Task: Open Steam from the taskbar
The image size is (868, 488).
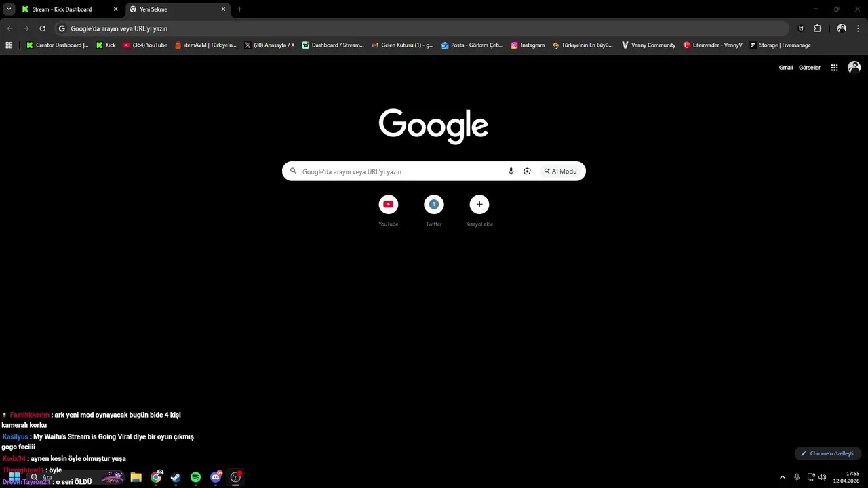Action: tap(176, 477)
